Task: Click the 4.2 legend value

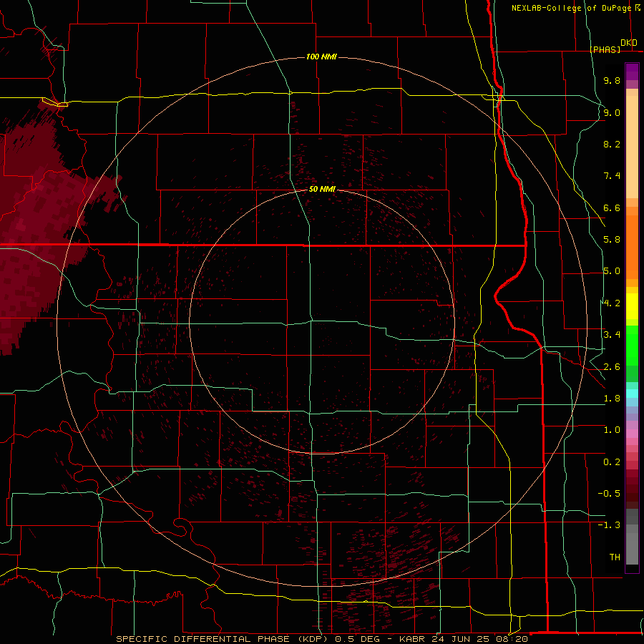Action: (612, 303)
